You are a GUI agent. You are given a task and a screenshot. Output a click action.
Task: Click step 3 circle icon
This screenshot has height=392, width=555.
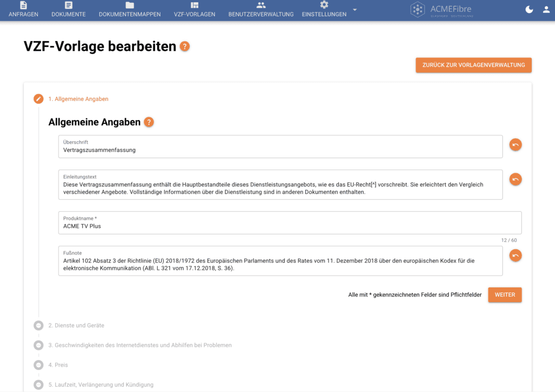38,345
